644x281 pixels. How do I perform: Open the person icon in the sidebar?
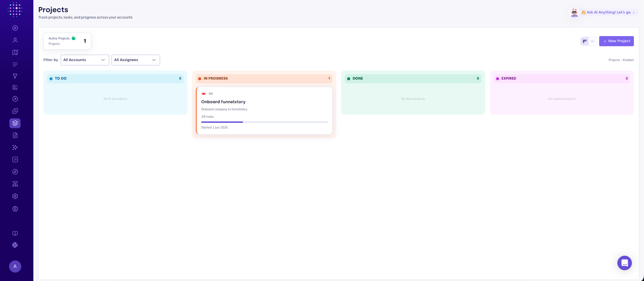(15, 40)
